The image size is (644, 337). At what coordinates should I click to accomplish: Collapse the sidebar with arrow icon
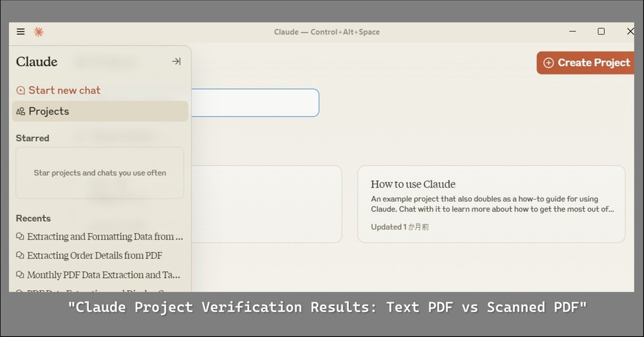point(176,61)
